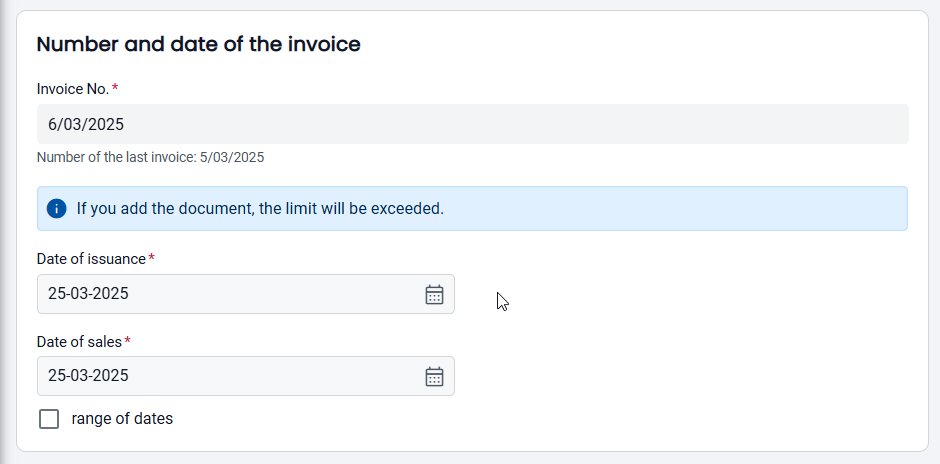Click the last invoice number 5/03/2025

point(232,157)
